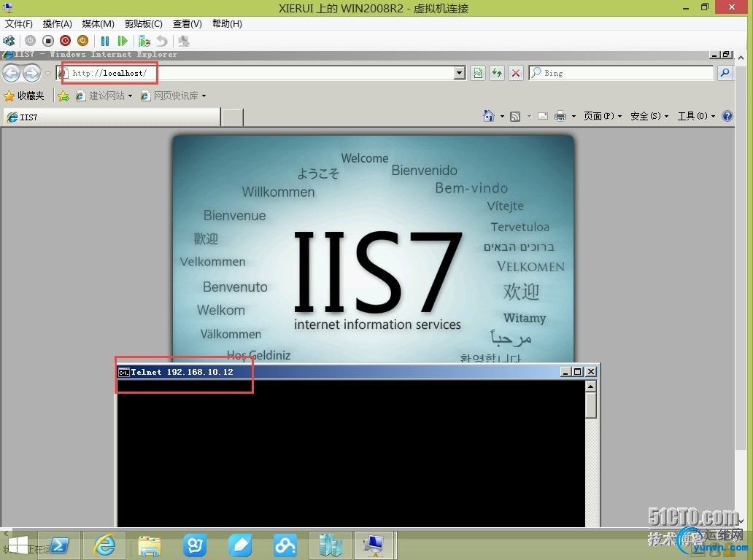Open the 安全(S) dropdown menu
The width and height of the screenshot is (753, 560).
[x=649, y=116]
